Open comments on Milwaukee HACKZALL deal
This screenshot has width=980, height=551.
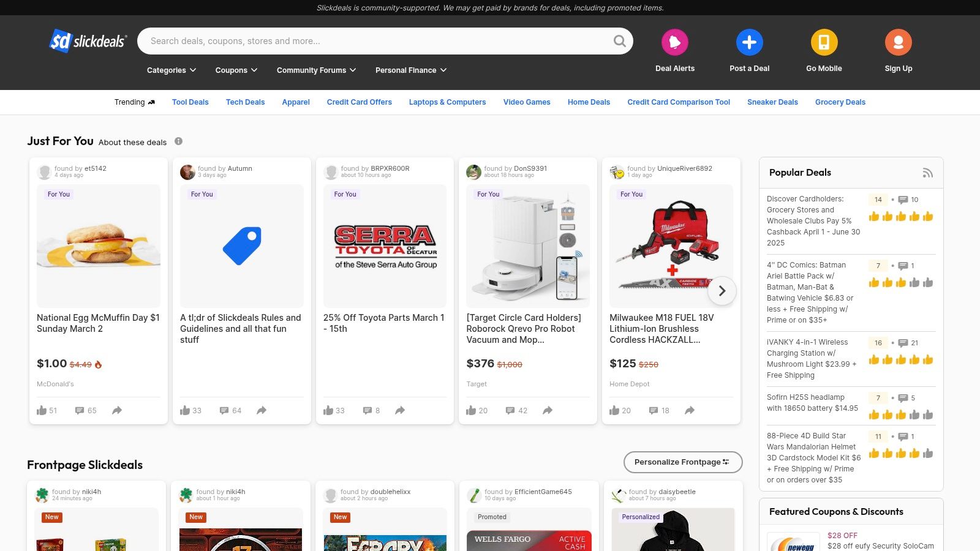click(654, 411)
